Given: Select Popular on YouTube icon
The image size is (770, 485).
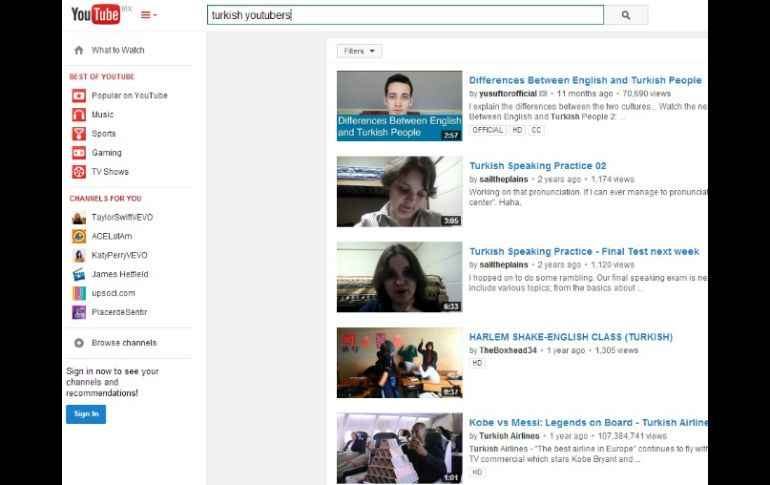Looking at the screenshot, I should 79,96.
